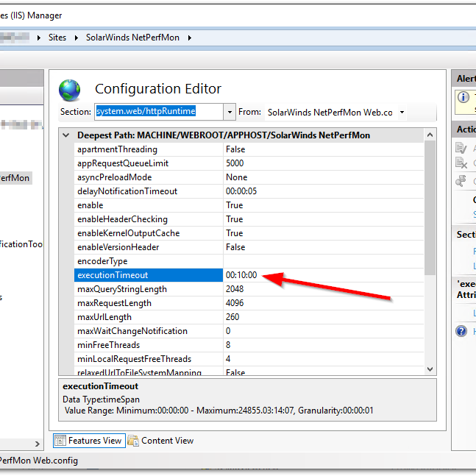Click scroll up arrow of property grid
Viewport: 476px width, 476px height.
point(430,135)
